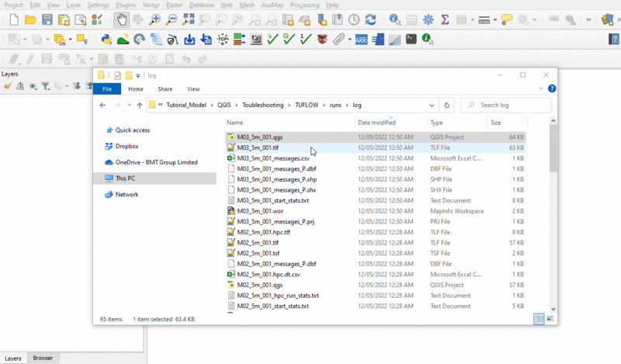This screenshot has width=621, height=364.
Task: Click the Save Project floppy disk icon
Action: pyautogui.click(x=47, y=19)
